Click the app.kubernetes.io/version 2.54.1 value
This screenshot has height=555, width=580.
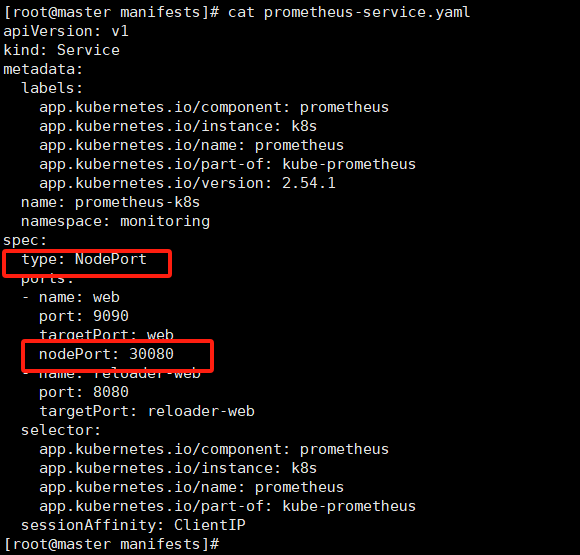pos(309,183)
